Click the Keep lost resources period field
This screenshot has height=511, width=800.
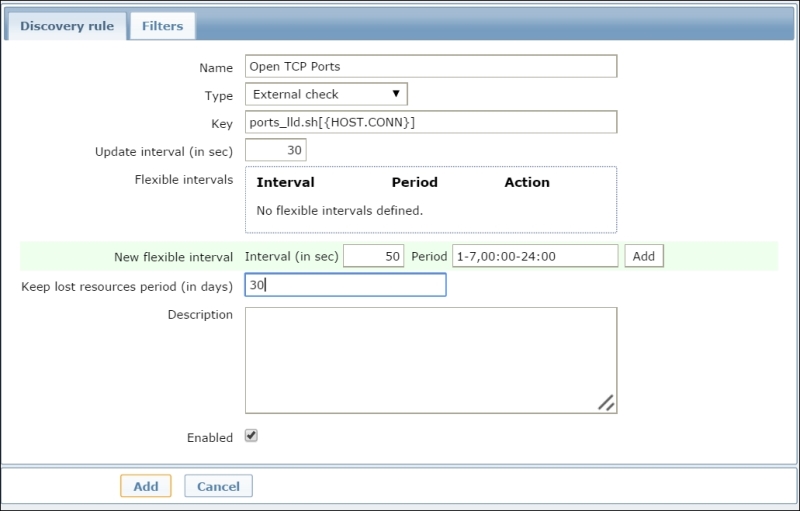[345, 285]
